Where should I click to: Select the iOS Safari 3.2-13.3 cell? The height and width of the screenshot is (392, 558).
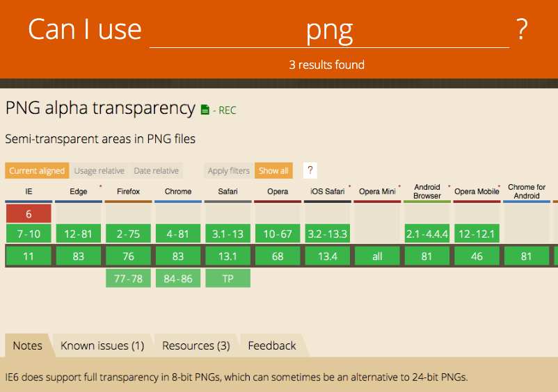pyautogui.click(x=328, y=234)
